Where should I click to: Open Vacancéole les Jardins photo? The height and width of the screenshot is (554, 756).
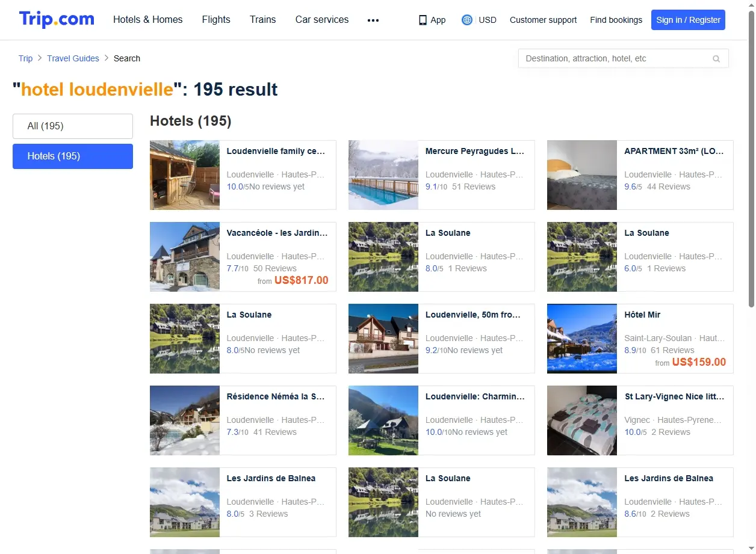185,257
